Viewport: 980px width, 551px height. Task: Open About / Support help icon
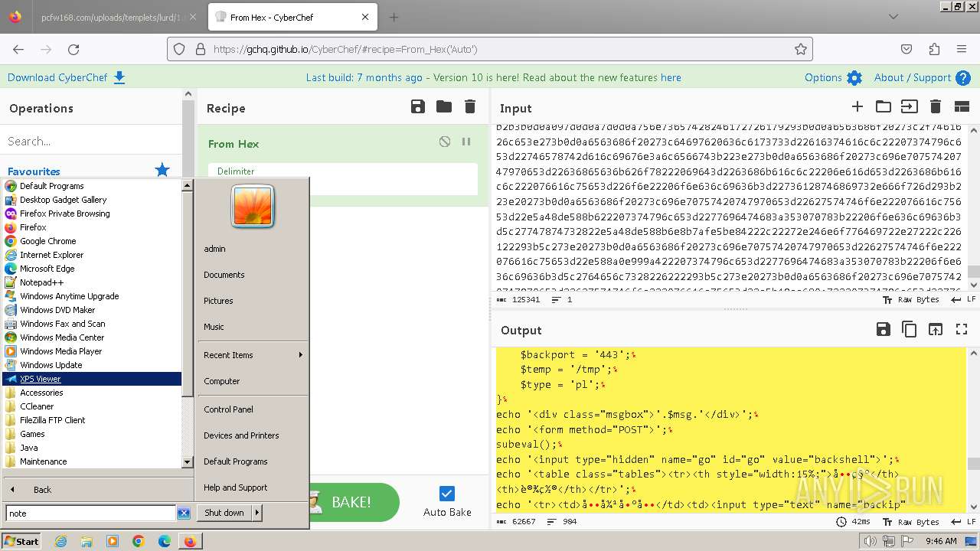click(x=923, y=77)
